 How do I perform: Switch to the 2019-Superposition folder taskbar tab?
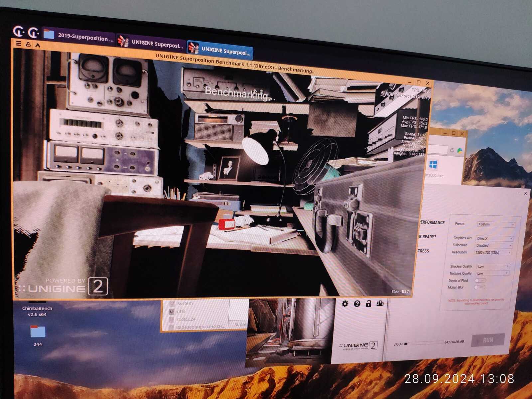[79, 36]
